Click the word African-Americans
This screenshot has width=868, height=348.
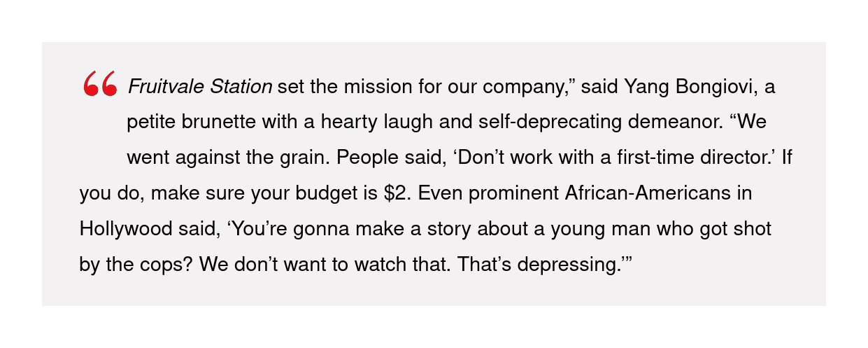tap(650, 194)
